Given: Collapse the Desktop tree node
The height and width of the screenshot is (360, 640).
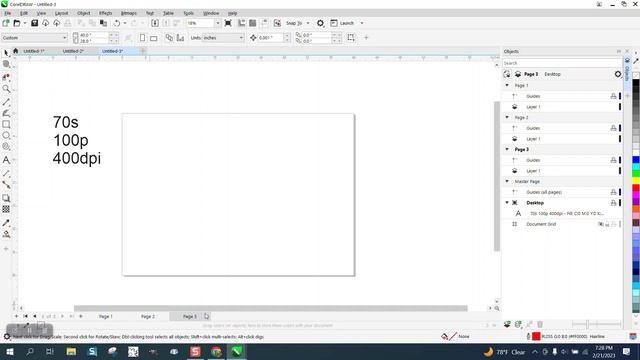Looking at the screenshot, I should 507,202.
